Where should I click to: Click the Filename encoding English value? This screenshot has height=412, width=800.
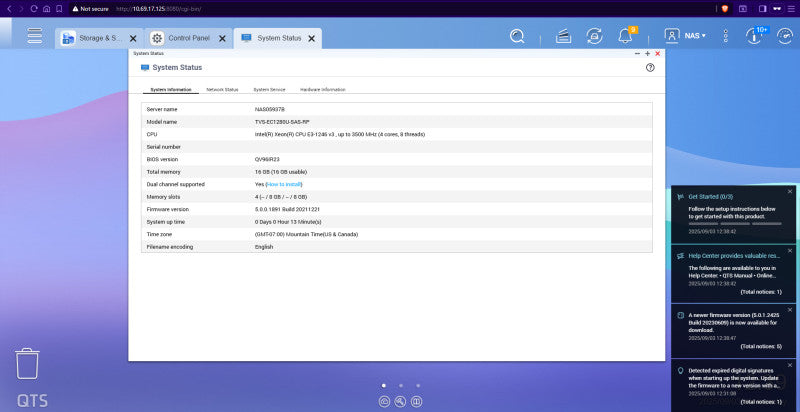coord(264,247)
